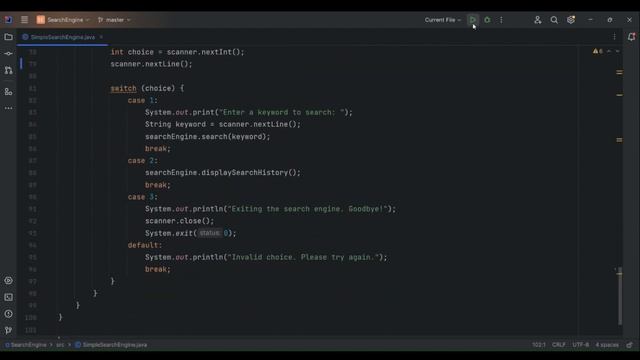The image size is (640, 360).
Task: Click the warning stripe mark near the top of the error stripe
Action: click(x=619, y=73)
